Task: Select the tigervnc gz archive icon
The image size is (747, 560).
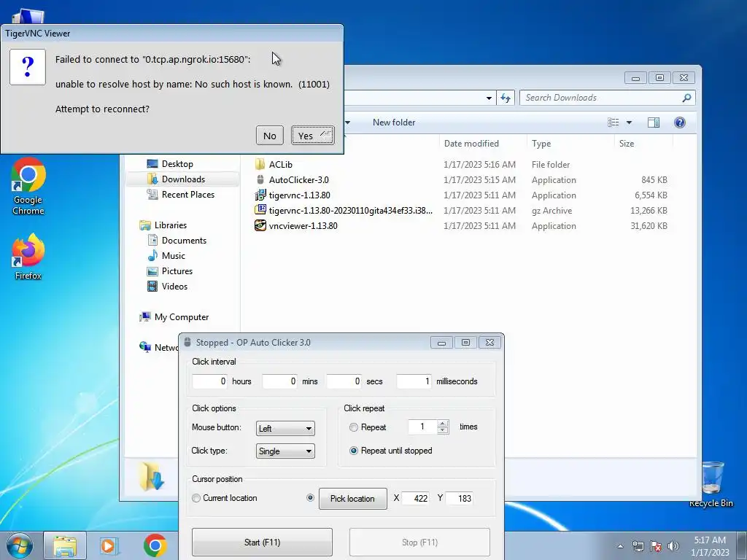Action: tap(260, 210)
